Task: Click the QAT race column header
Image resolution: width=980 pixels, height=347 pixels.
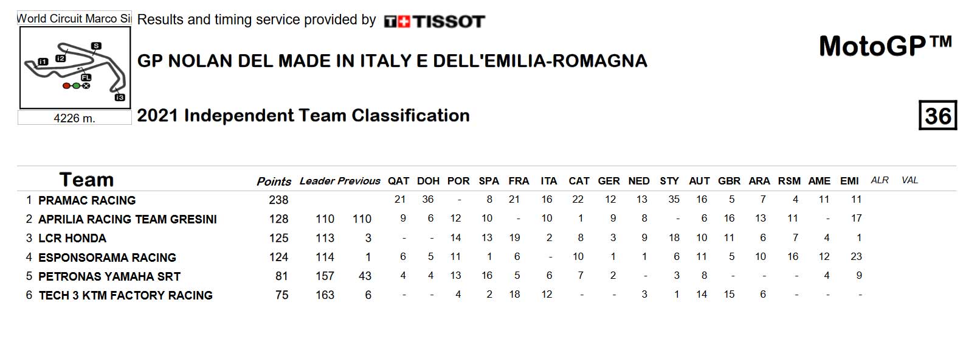Action: coord(398,181)
